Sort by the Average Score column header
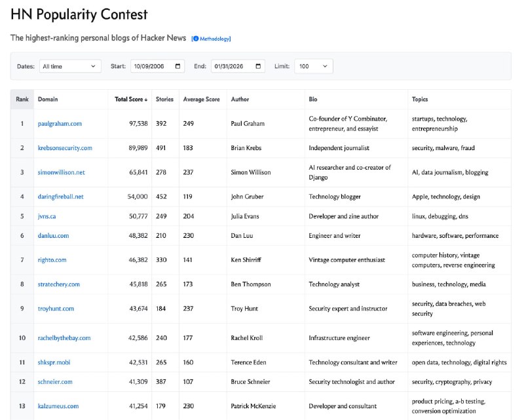 point(201,100)
